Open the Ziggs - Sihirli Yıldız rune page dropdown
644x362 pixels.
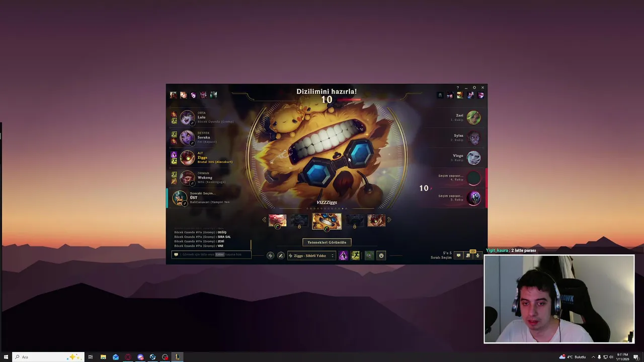(x=311, y=256)
